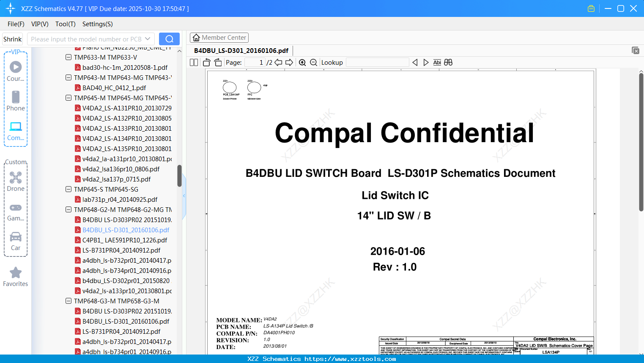Open the Settings(S) menu

click(x=98, y=24)
